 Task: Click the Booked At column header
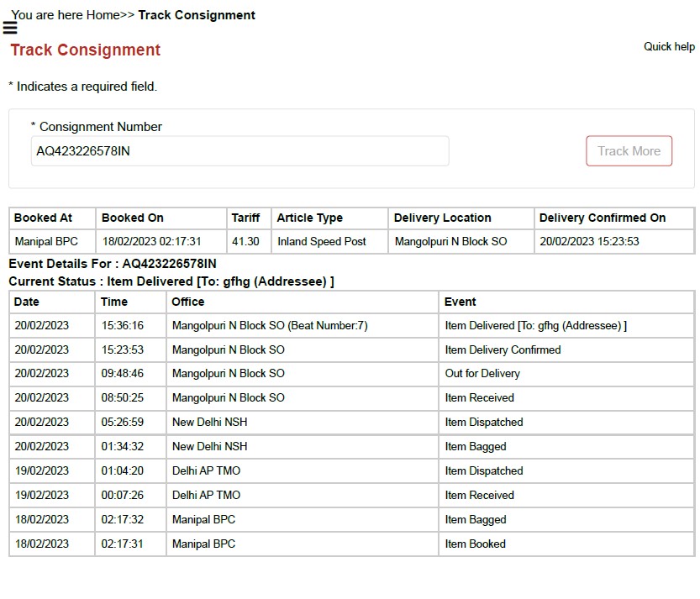tap(43, 218)
